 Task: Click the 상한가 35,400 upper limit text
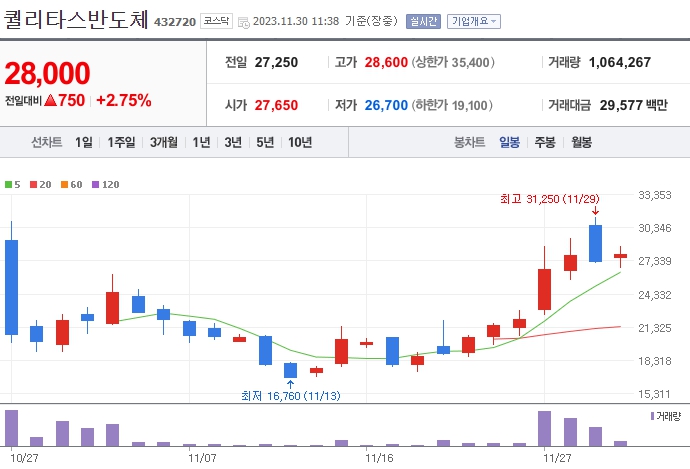click(453, 62)
